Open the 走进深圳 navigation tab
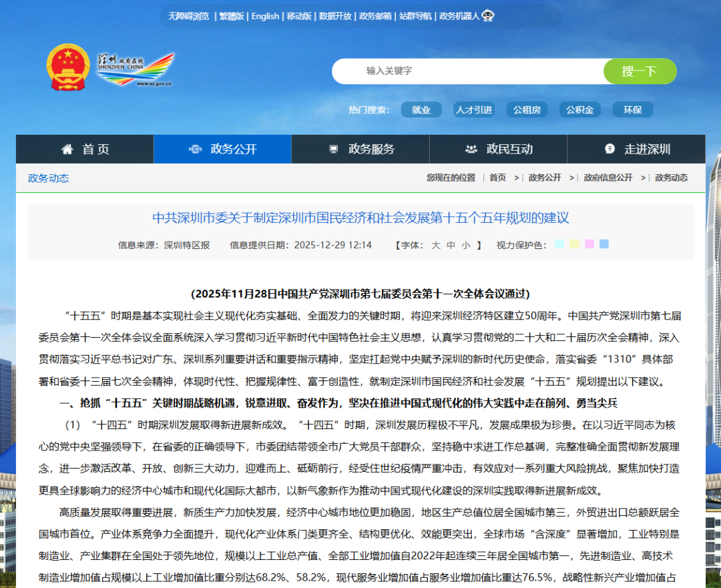This screenshot has height=588, width=721. pyautogui.click(x=636, y=149)
